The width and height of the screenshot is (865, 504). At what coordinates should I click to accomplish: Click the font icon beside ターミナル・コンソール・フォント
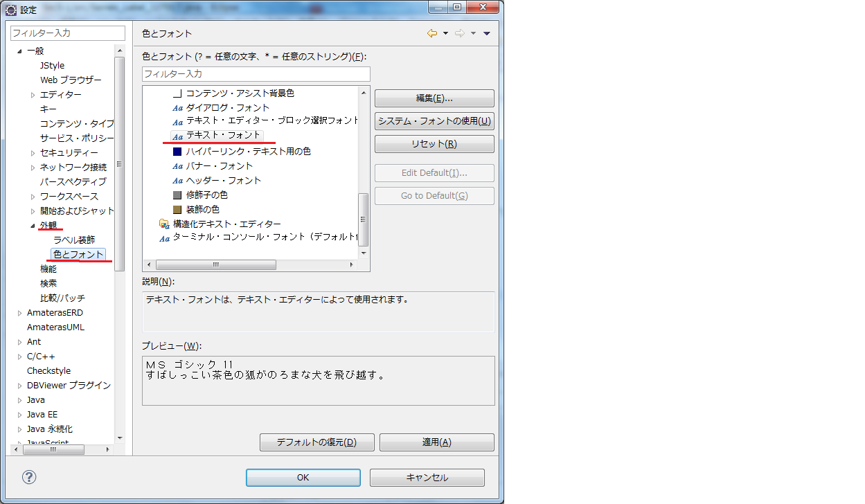pos(164,238)
